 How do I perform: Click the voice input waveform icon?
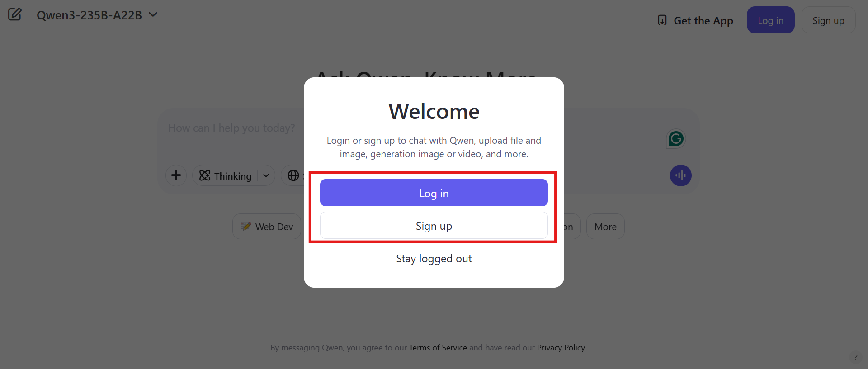tap(680, 175)
